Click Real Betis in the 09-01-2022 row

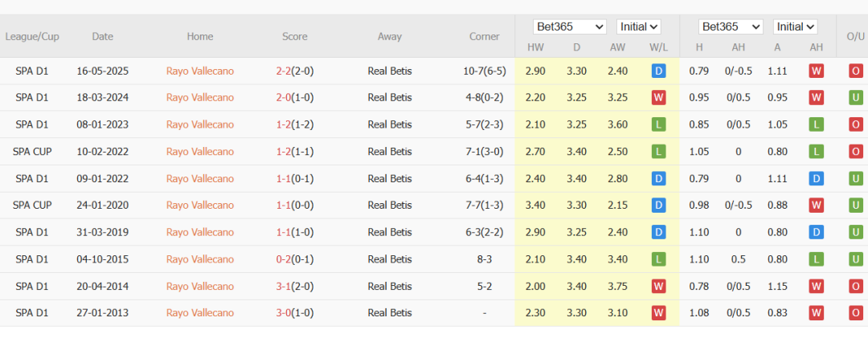(390, 178)
